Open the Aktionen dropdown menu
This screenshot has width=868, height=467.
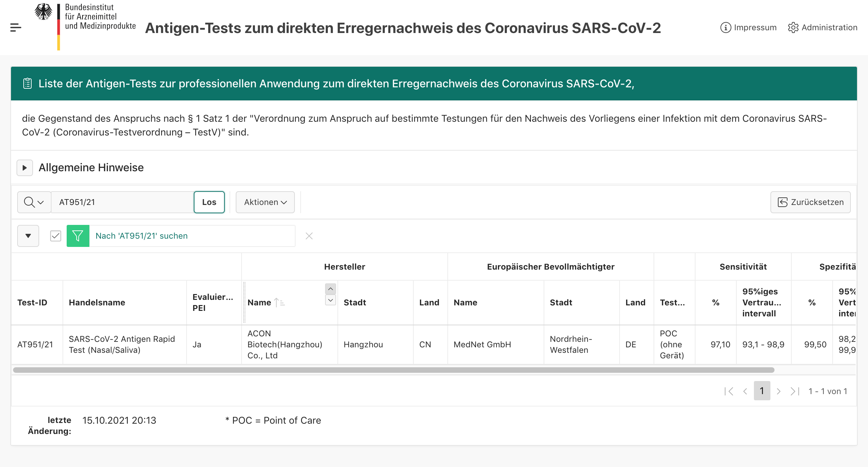(265, 202)
